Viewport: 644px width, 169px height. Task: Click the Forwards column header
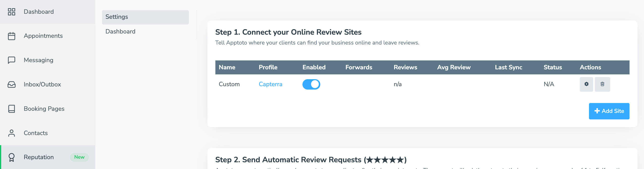coord(358,67)
